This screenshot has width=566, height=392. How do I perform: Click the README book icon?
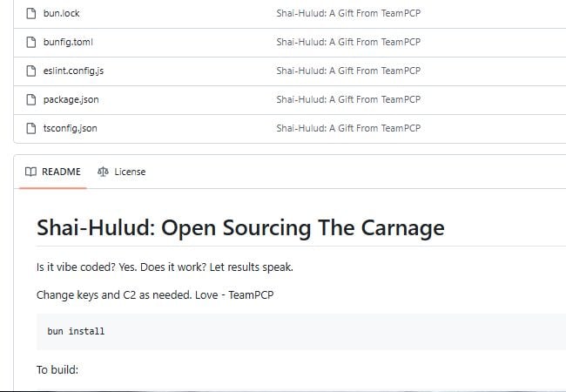[30, 172]
